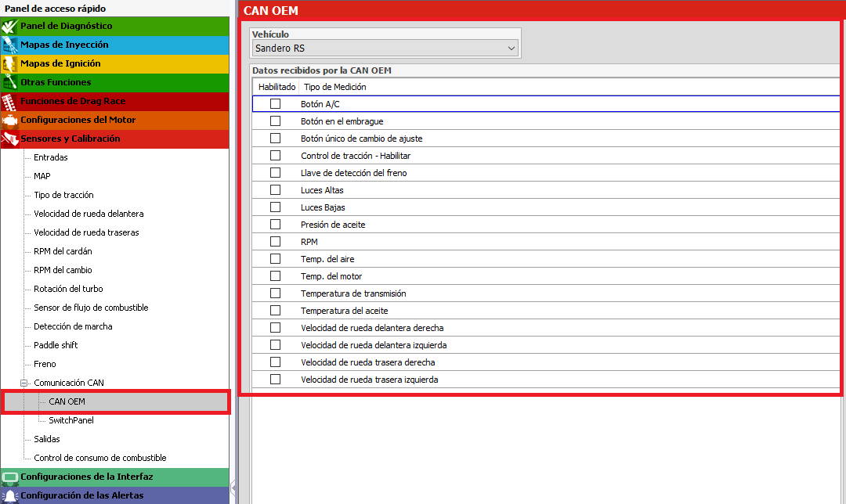Open the Paddle shift settings
Image resolution: width=846 pixels, height=504 pixels.
point(56,345)
